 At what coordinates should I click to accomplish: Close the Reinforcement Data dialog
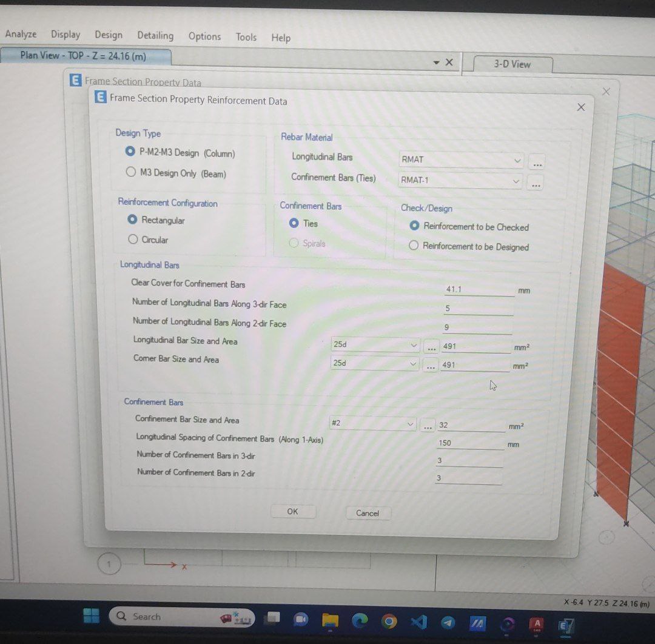[x=581, y=107]
